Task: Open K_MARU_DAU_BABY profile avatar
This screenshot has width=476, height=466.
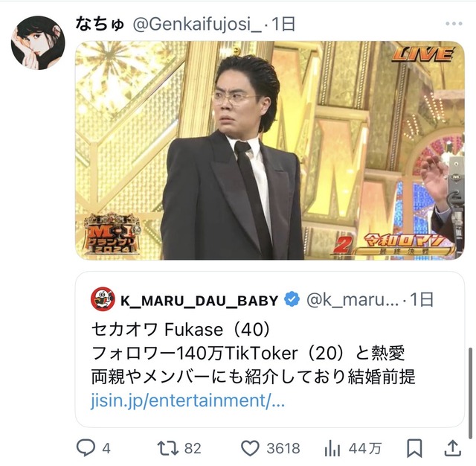Action: 103,299
